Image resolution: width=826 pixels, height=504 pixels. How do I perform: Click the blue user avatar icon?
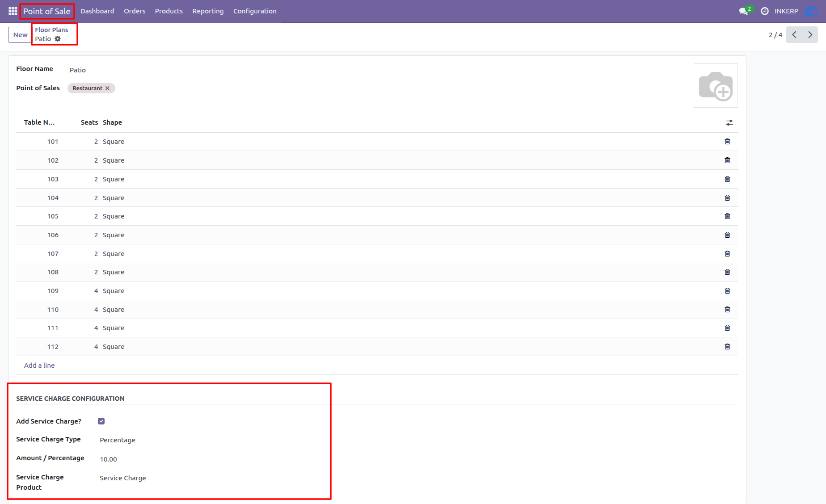click(x=810, y=11)
